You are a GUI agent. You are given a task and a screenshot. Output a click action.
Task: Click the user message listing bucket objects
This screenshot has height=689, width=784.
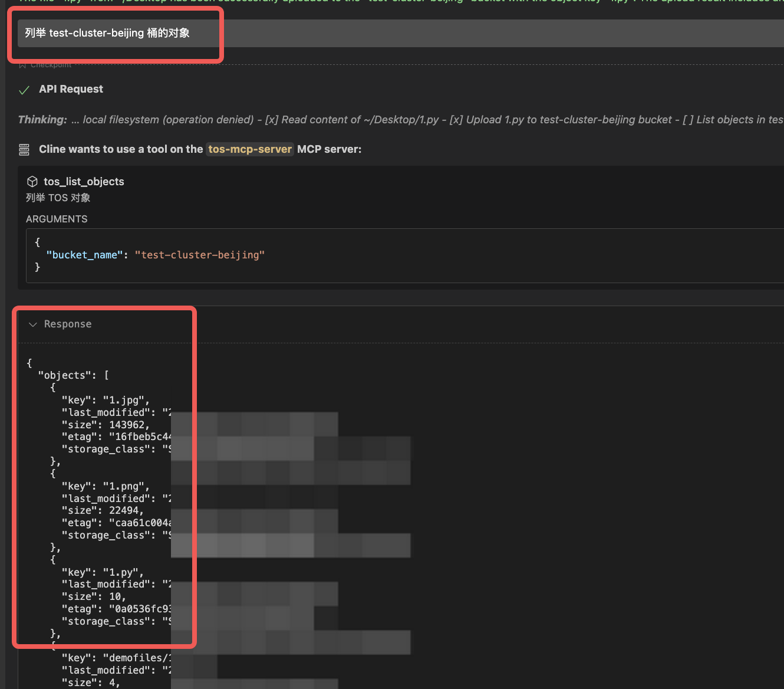tap(107, 33)
